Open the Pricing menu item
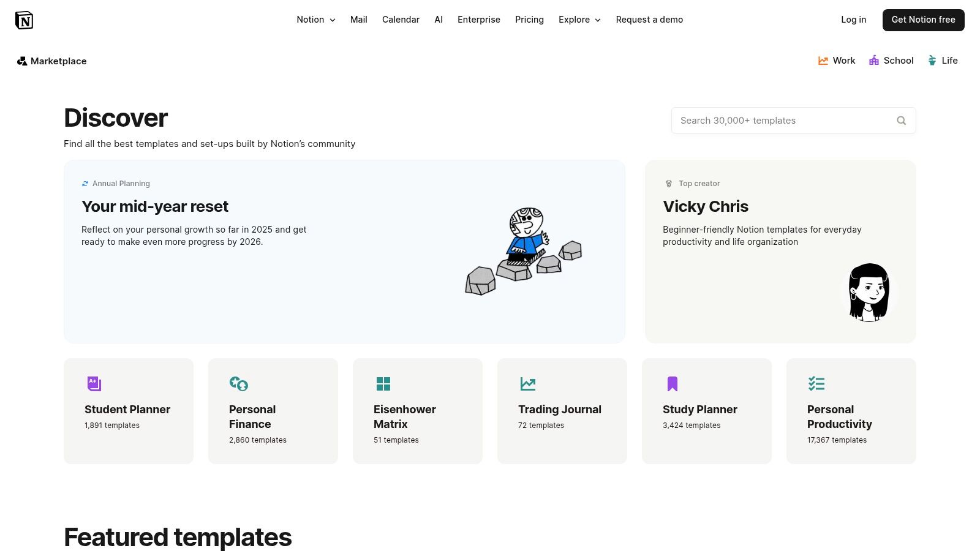This screenshot has height=551, width=980. 529,20
